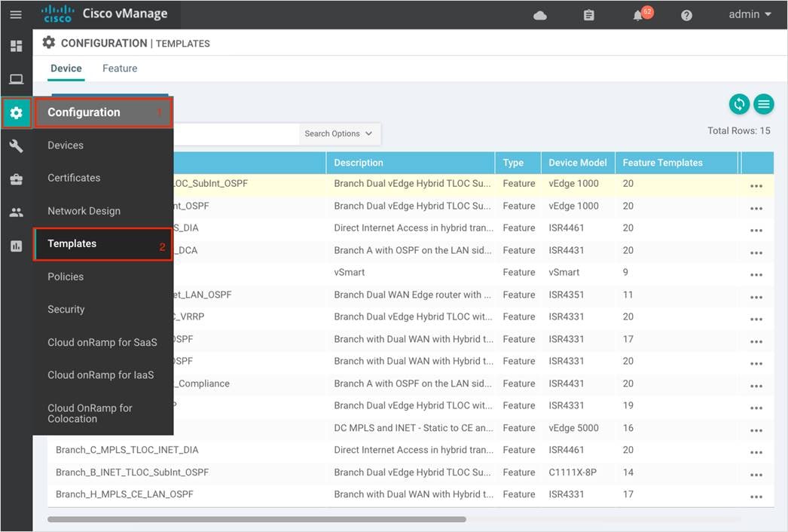The width and height of the screenshot is (788, 532).
Task: Open Cloud onRamp for SaaS
Action: [x=103, y=342]
